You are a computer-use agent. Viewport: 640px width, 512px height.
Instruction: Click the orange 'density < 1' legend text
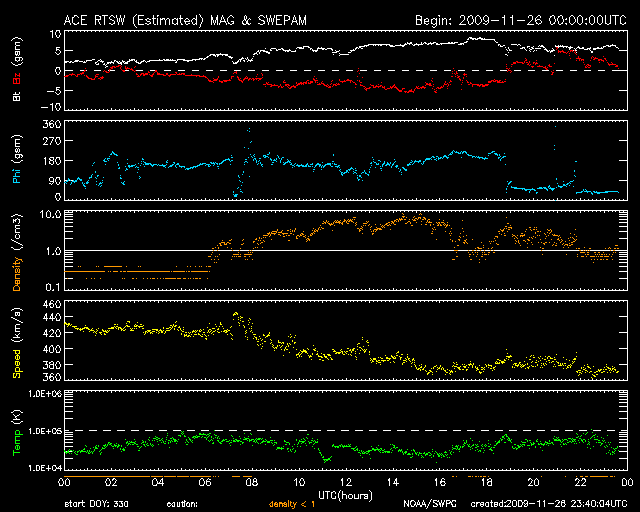click(292, 504)
